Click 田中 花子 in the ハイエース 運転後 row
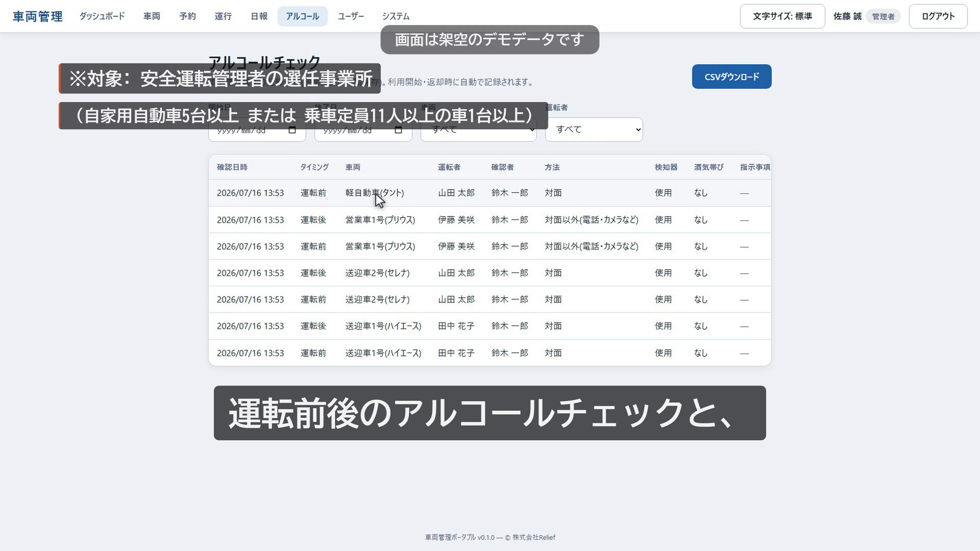This screenshot has width=980, height=551. (x=456, y=326)
